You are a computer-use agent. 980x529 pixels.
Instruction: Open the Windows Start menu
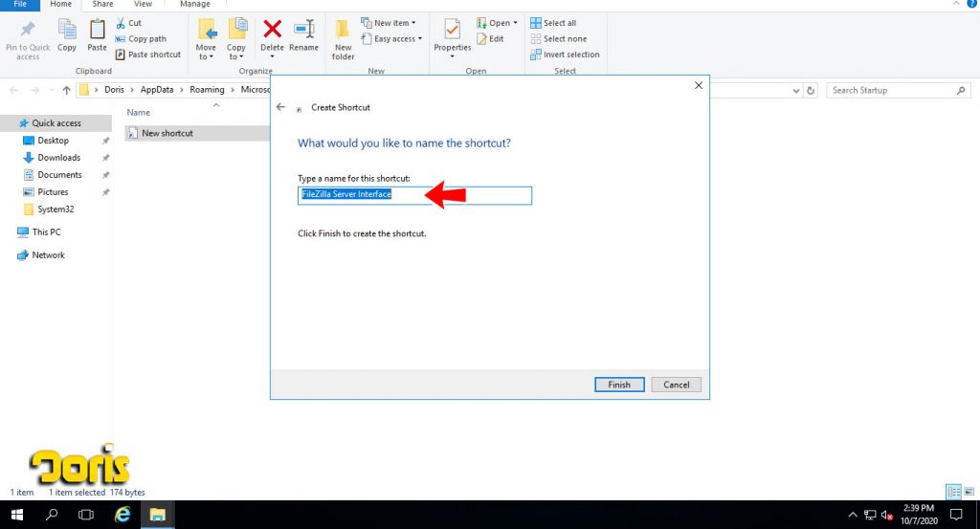(x=17, y=515)
